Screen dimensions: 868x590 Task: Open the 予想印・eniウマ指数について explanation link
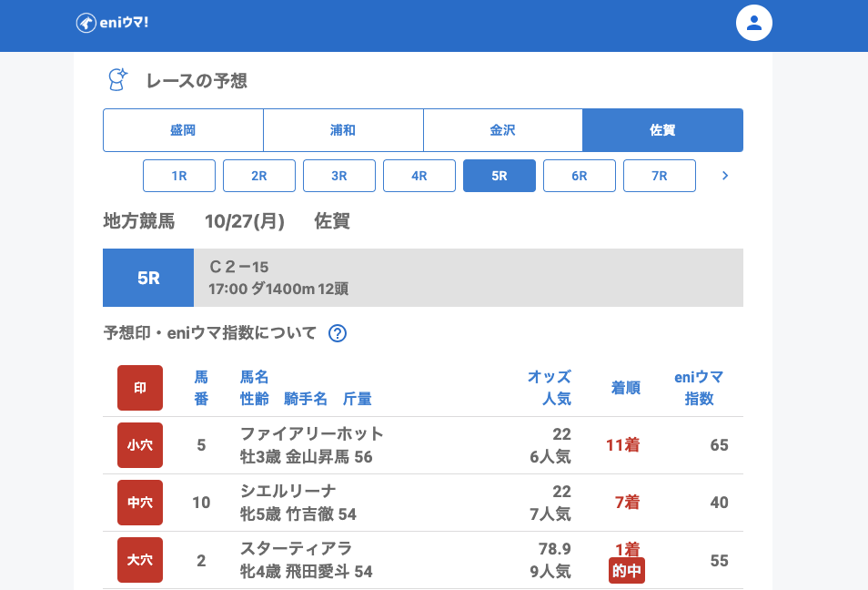tap(210, 333)
